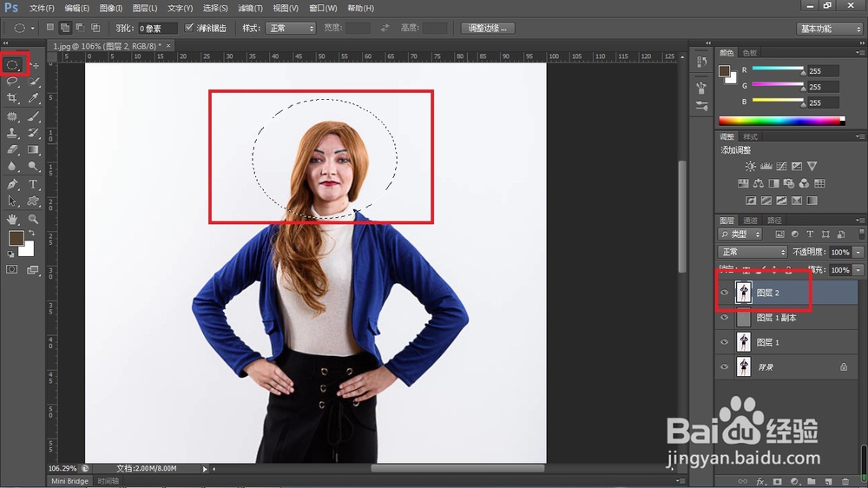The width and height of the screenshot is (868, 488).
Task: Toggle Quick Mask mode
Action: pos(12,270)
